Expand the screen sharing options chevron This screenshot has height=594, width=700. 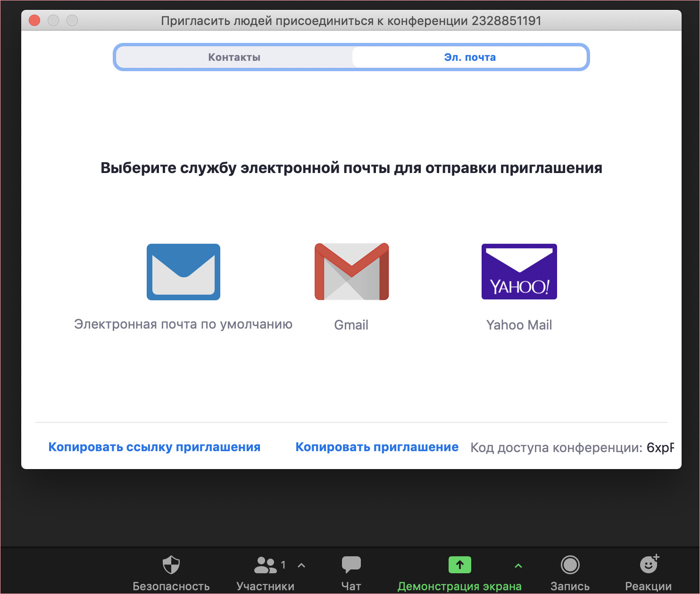click(x=518, y=565)
